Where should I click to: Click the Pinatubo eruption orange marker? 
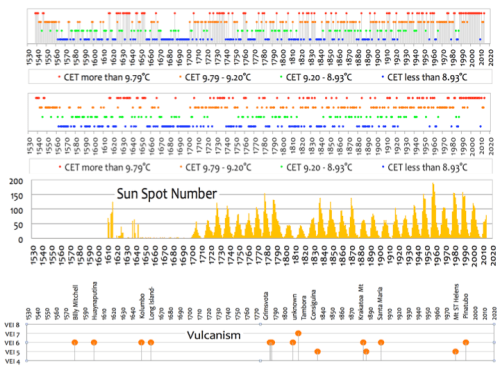point(466,342)
